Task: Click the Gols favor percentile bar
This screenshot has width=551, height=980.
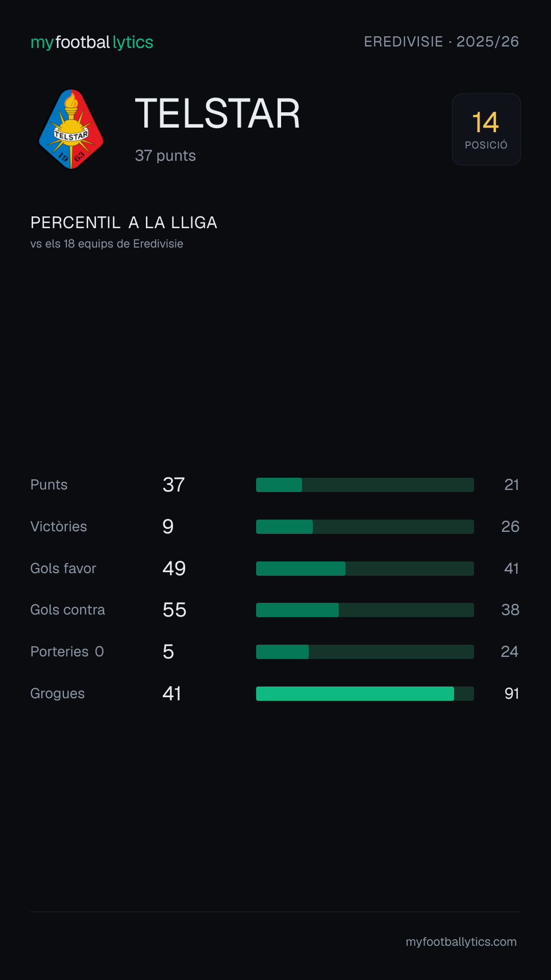Action: click(x=365, y=569)
